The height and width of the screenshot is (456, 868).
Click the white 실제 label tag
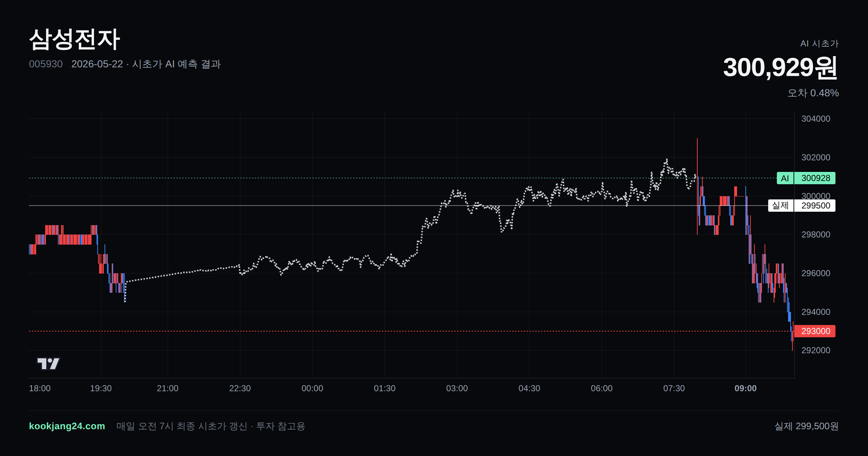point(781,206)
